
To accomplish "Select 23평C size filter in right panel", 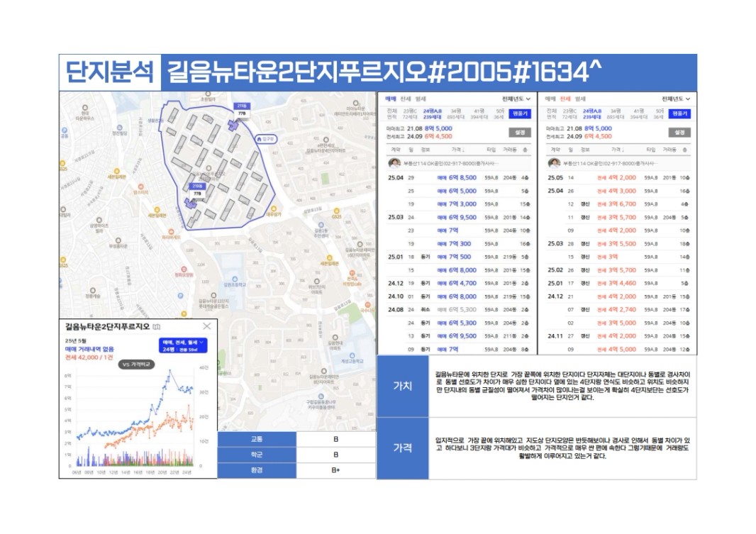I will pyautogui.click(x=569, y=113).
